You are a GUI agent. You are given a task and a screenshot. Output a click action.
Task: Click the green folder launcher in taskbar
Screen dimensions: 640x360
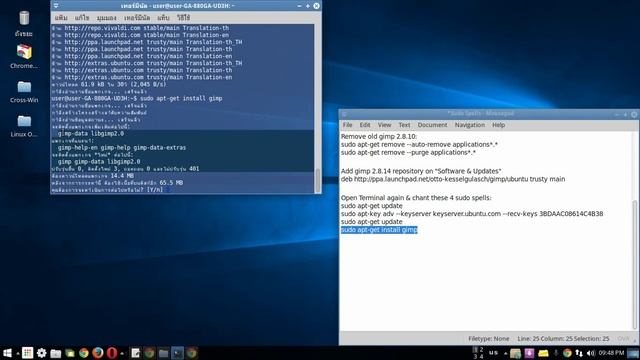70,353
